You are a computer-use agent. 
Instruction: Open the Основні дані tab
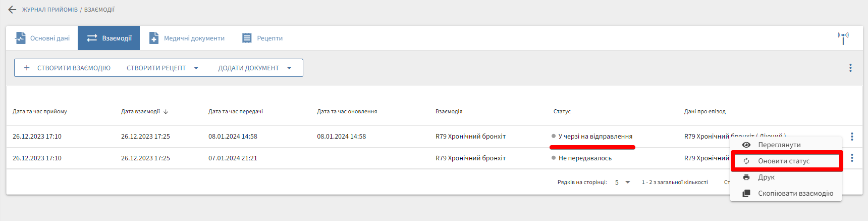42,38
